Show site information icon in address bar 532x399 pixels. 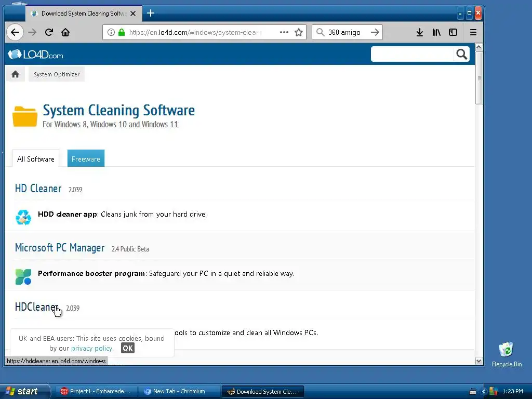tap(111, 32)
